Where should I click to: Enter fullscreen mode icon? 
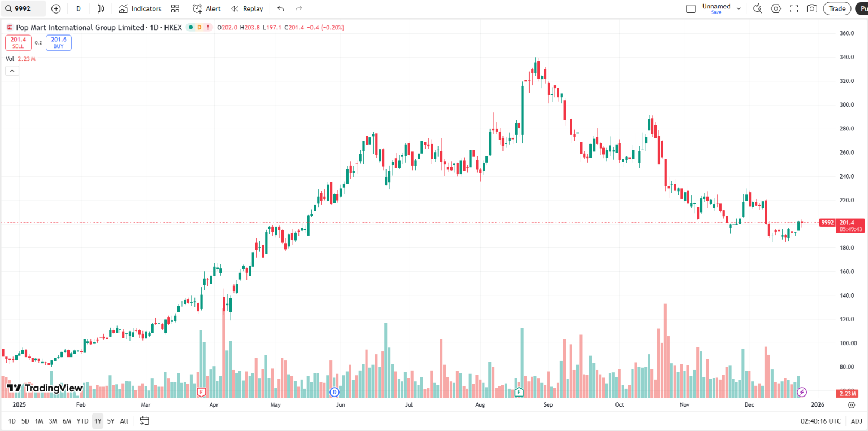pyautogui.click(x=794, y=8)
